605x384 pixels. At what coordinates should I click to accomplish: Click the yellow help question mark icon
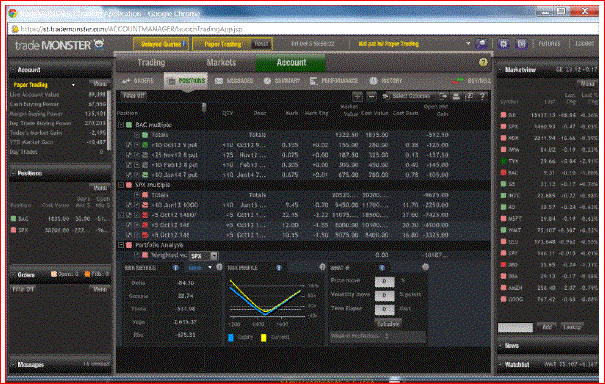point(483,63)
